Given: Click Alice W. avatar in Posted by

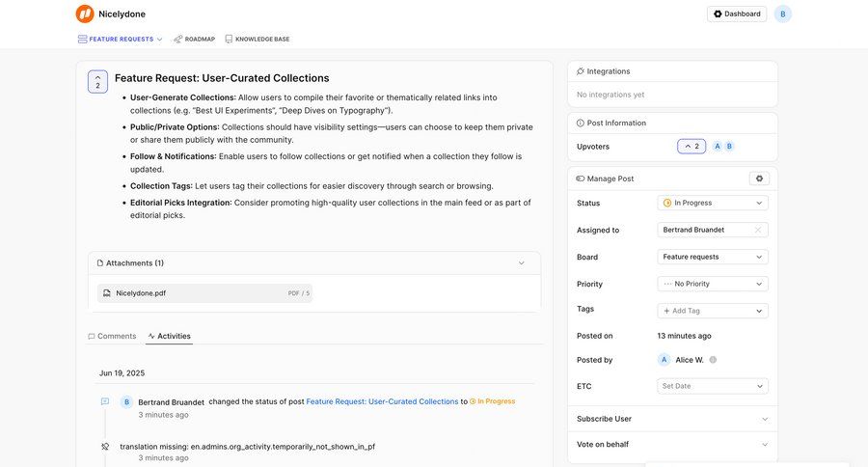Looking at the screenshot, I should coord(665,360).
